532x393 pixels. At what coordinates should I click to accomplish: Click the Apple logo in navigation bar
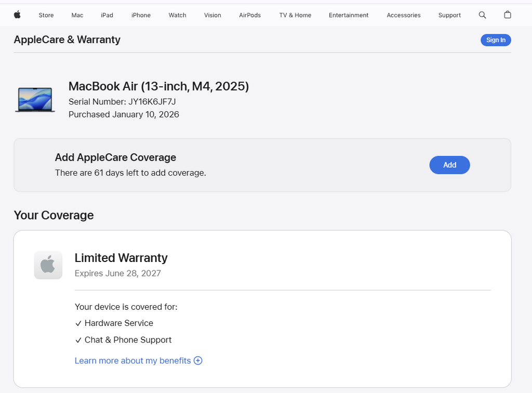tap(17, 15)
